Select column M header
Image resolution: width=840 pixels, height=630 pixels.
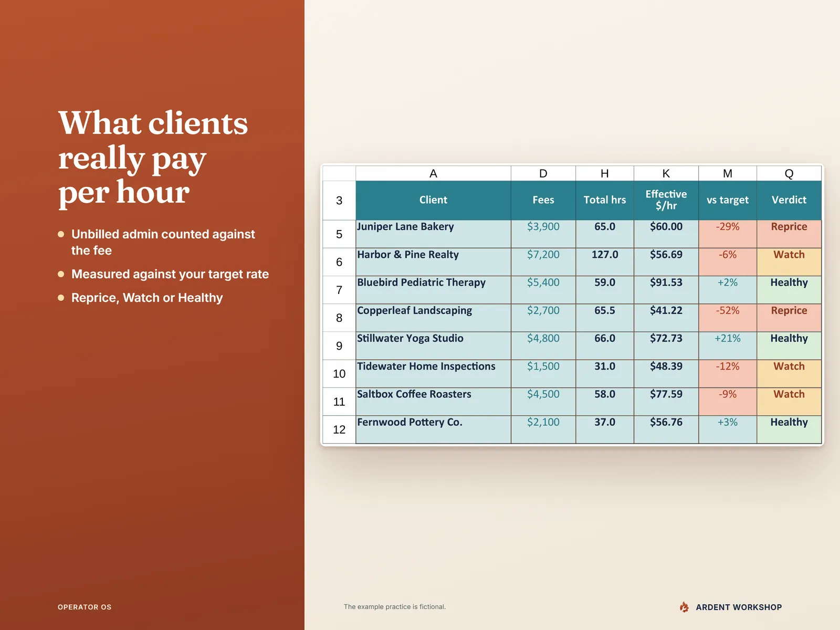click(x=728, y=173)
